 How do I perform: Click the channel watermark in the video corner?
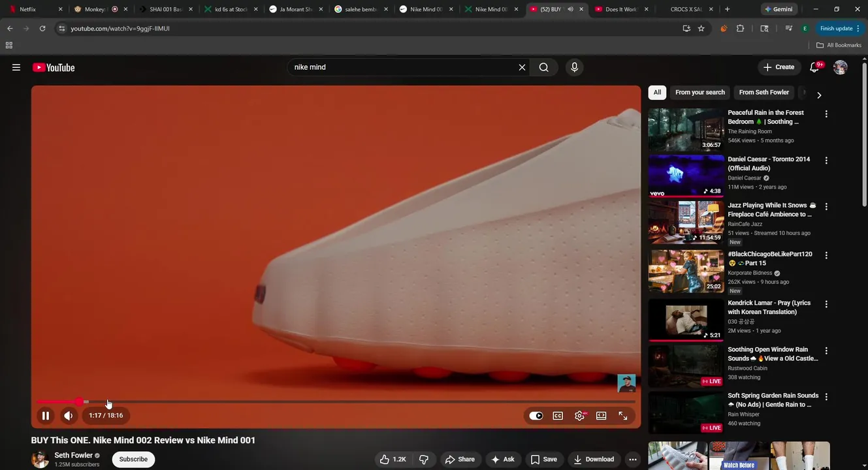(x=626, y=383)
